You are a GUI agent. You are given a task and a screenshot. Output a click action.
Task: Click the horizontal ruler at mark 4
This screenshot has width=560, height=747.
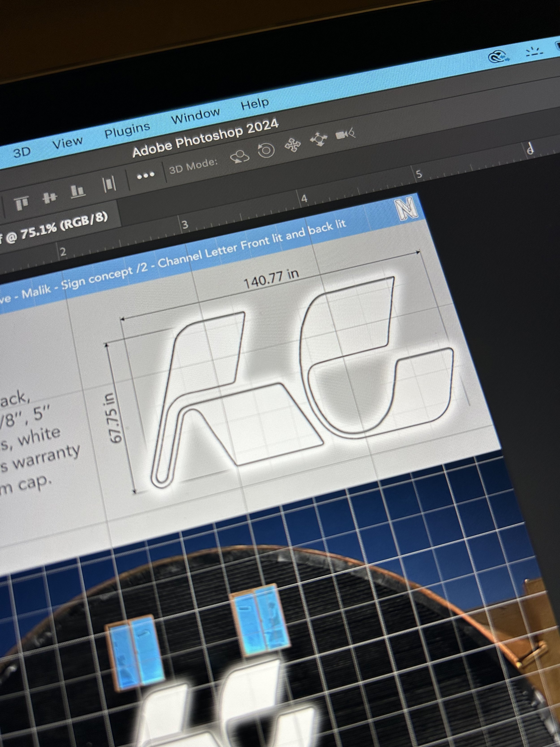coord(304,199)
